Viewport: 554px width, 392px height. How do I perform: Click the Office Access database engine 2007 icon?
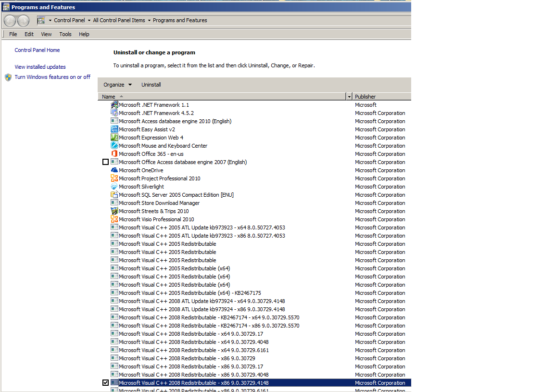114,162
